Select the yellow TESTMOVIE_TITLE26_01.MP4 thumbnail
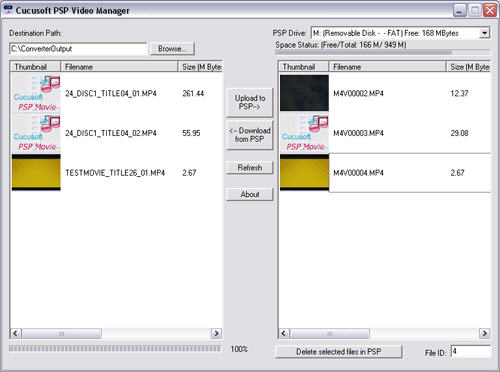 pyautogui.click(x=36, y=172)
